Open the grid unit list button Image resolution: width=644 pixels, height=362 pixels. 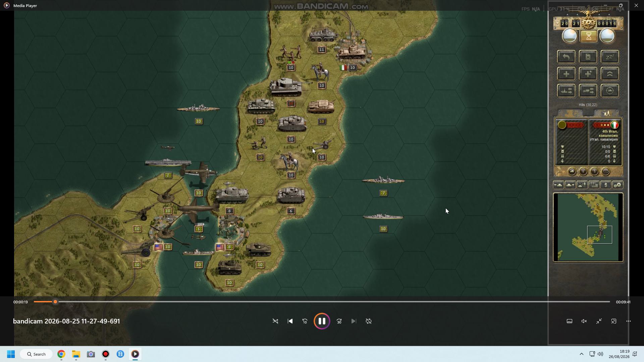pyautogui.click(x=594, y=185)
